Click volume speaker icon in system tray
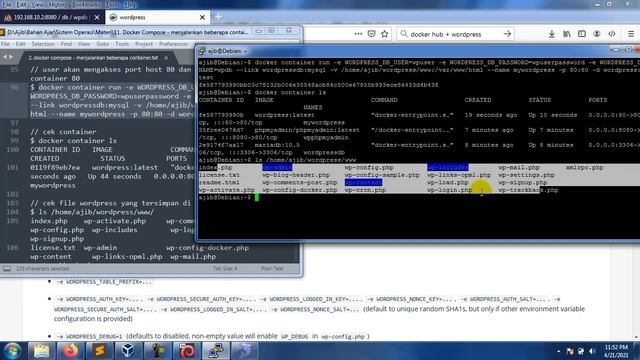 (592, 351)
